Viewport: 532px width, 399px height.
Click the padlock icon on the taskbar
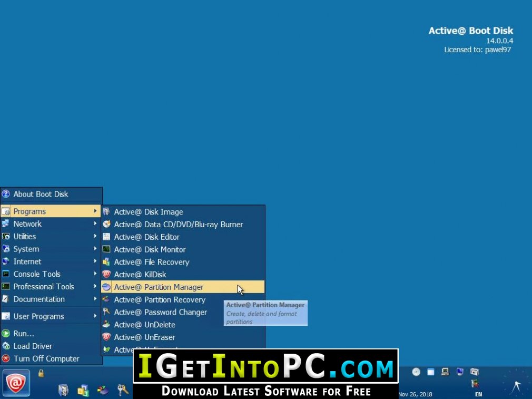[41, 373]
